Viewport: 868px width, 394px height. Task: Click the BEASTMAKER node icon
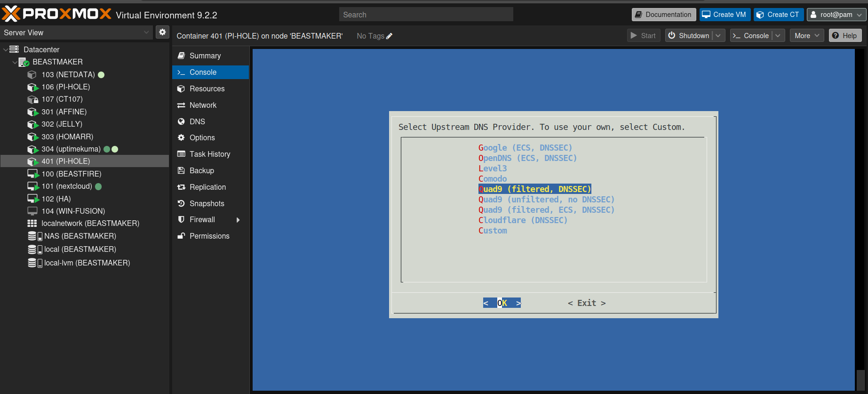click(x=24, y=62)
